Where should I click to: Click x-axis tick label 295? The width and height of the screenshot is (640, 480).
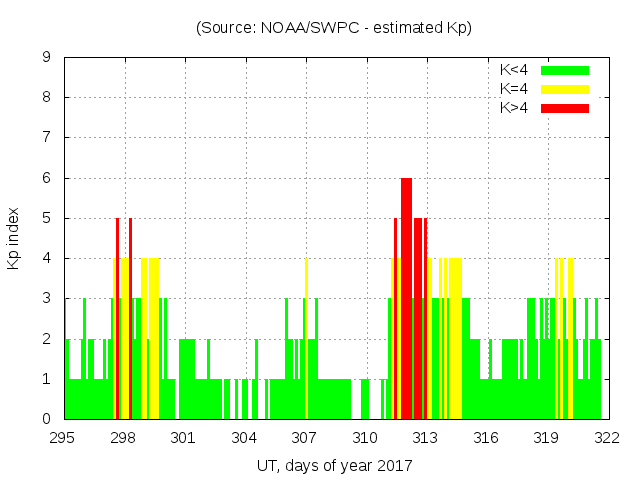(63, 438)
